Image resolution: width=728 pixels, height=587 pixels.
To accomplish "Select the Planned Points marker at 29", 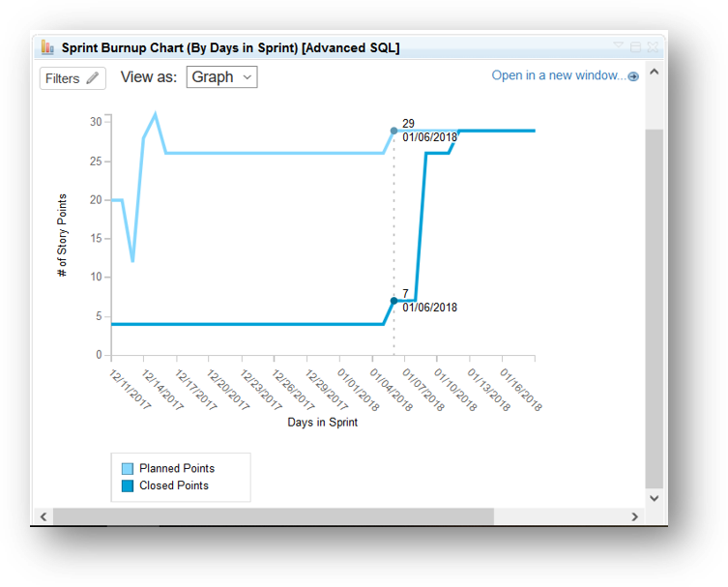I will tap(393, 131).
